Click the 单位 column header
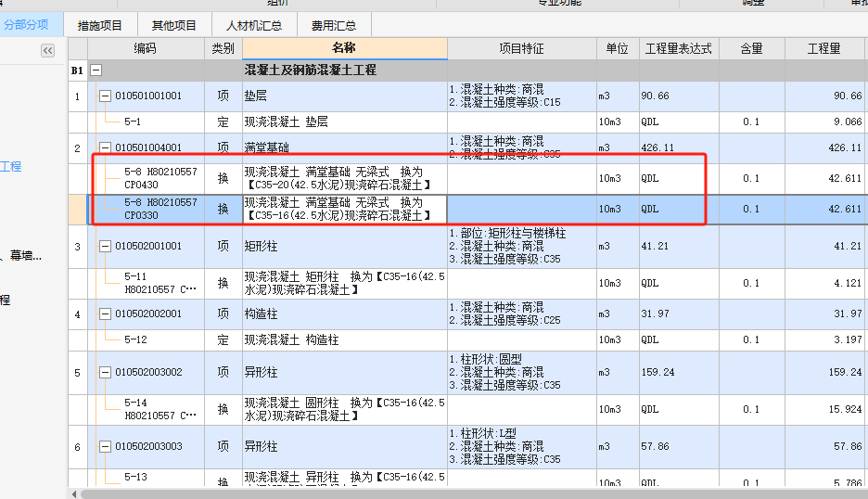 [x=618, y=49]
